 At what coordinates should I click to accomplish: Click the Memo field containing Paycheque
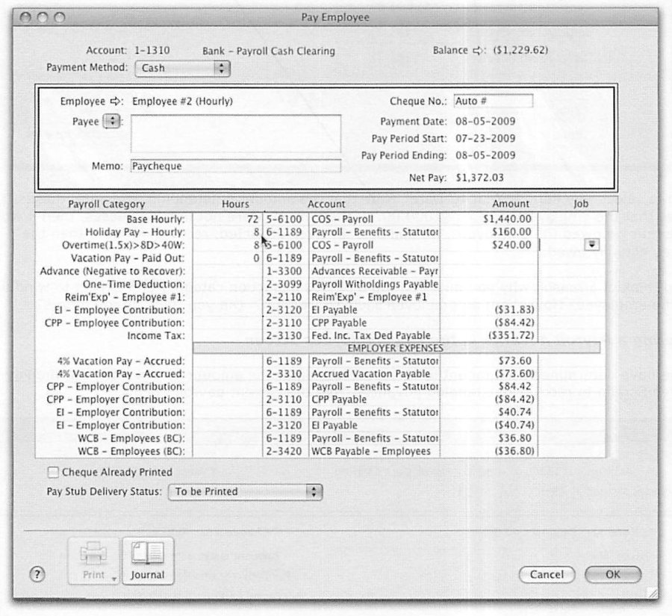point(236,166)
